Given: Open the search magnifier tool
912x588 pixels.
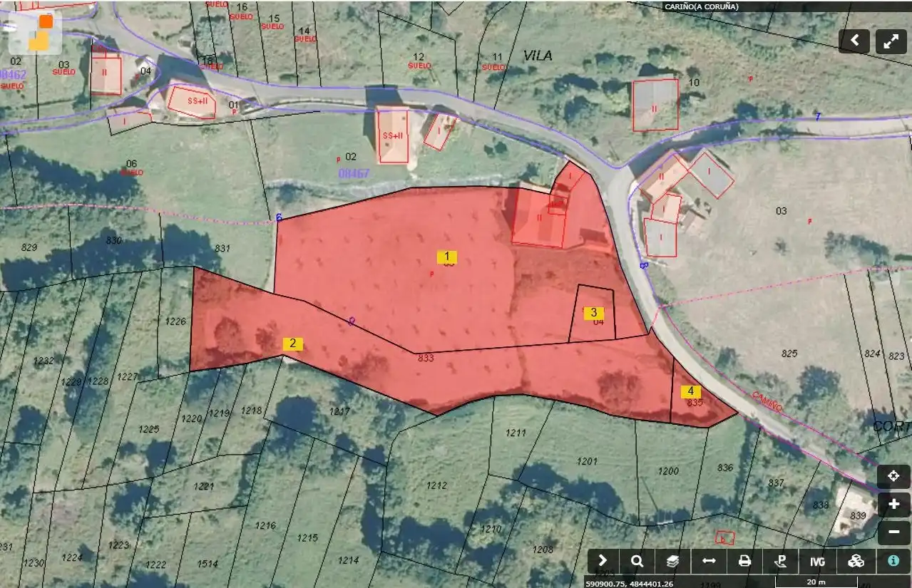Looking at the screenshot, I should [x=637, y=561].
